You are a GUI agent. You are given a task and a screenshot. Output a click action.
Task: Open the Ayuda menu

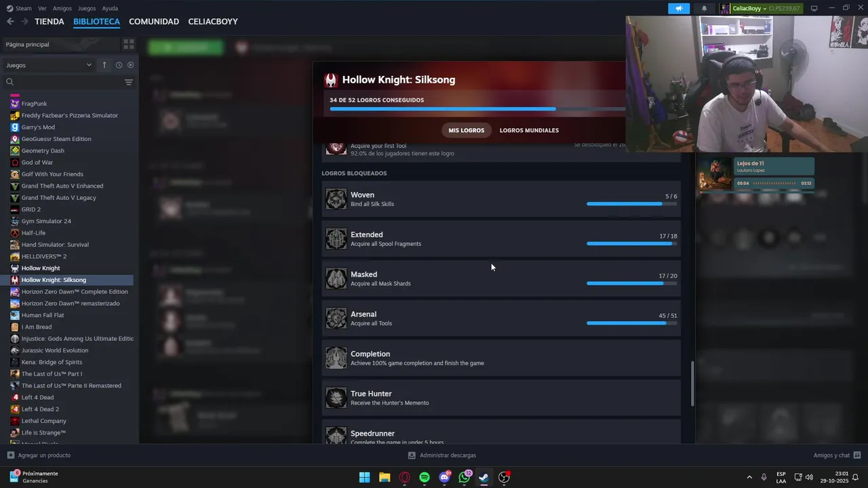(x=110, y=8)
